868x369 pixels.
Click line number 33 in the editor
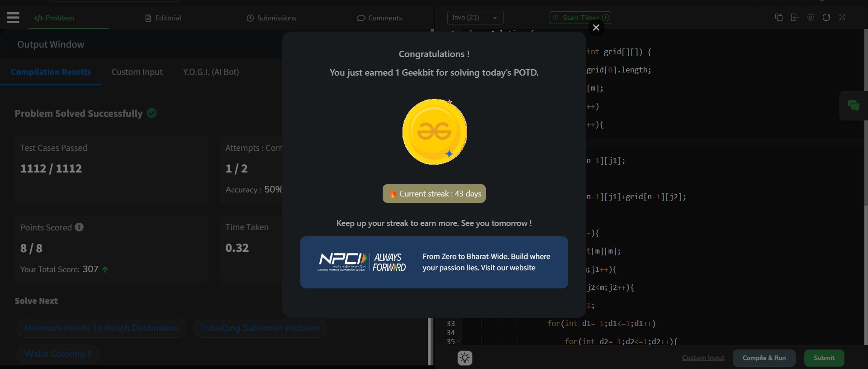[x=451, y=323]
